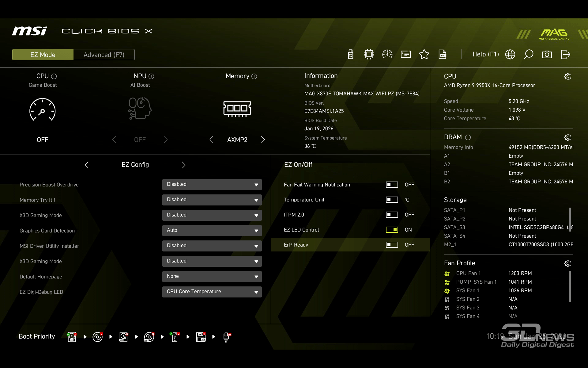Toggle the EZ LED Control switch

coord(392,230)
